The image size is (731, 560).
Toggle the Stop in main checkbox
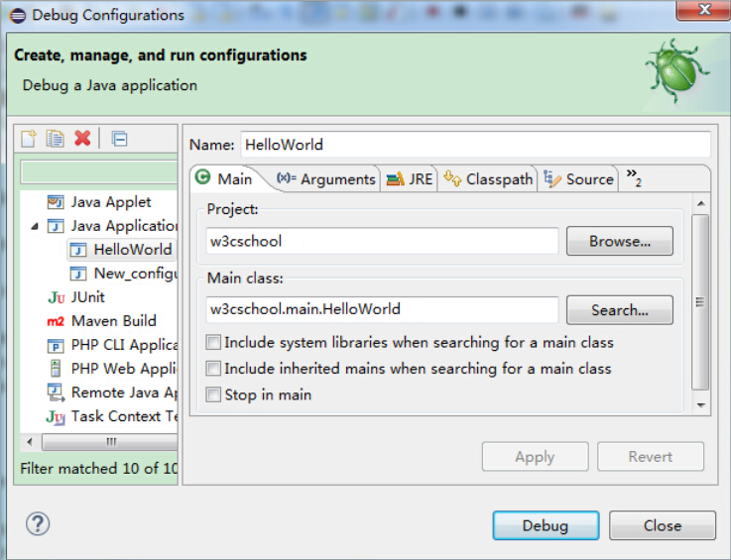(213, 394)
